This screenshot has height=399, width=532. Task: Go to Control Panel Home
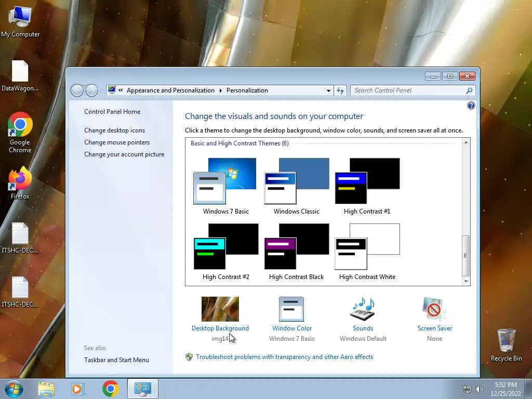112,112
